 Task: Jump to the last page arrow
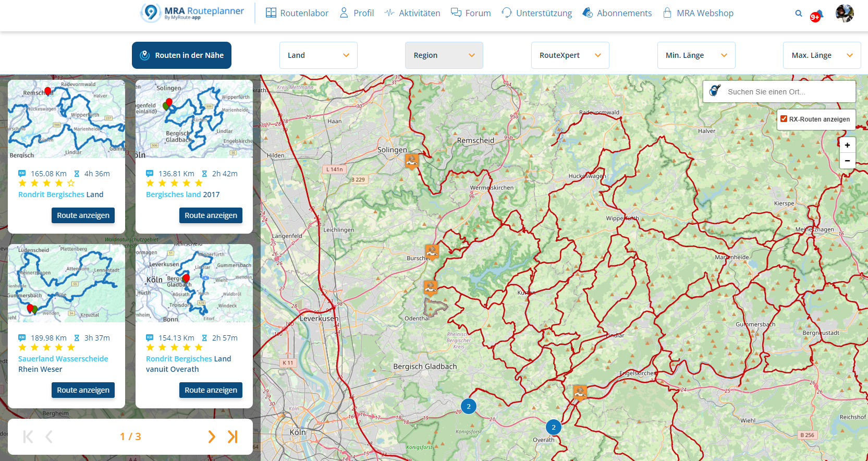[x=233, y=436]
